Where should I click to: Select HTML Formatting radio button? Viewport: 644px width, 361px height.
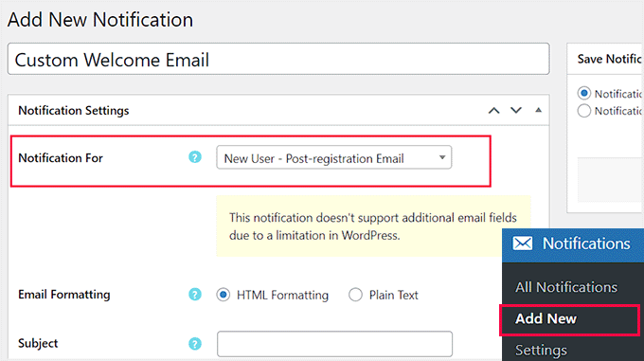click(223, 295)
